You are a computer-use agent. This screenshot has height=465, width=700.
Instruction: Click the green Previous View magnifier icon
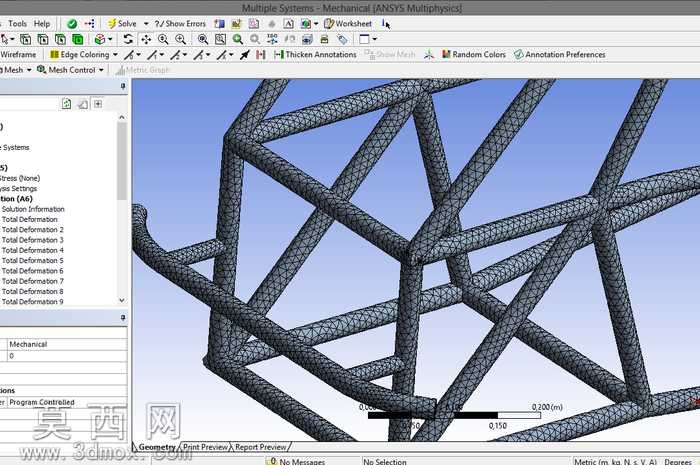pyautogui.click(x=238, y=39)
